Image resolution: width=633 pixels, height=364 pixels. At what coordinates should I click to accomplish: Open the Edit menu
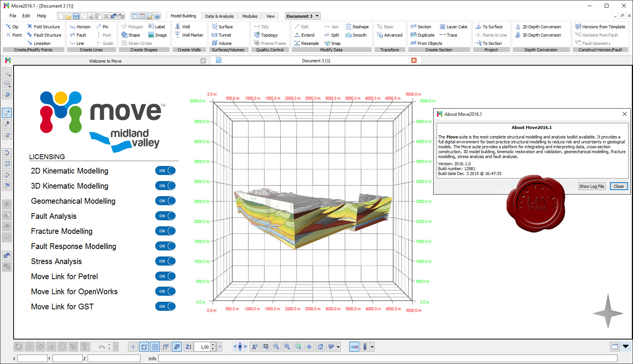click(x=26, y=16)
